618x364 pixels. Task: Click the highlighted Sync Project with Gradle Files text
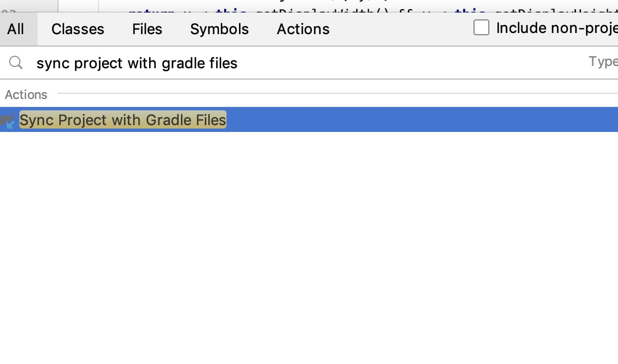tap(122, 120)
